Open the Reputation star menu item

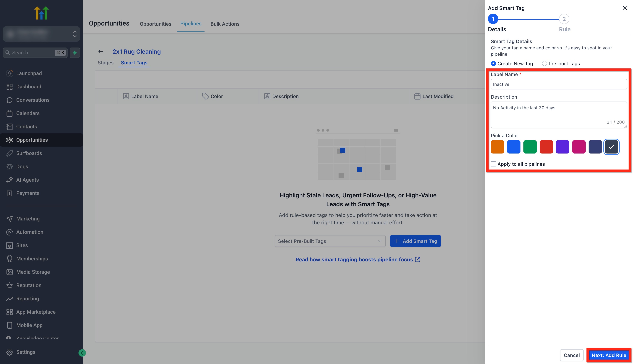29,285
